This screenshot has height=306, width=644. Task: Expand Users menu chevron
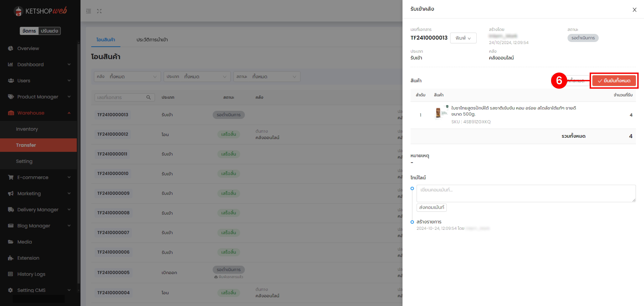tap(69, 81)
